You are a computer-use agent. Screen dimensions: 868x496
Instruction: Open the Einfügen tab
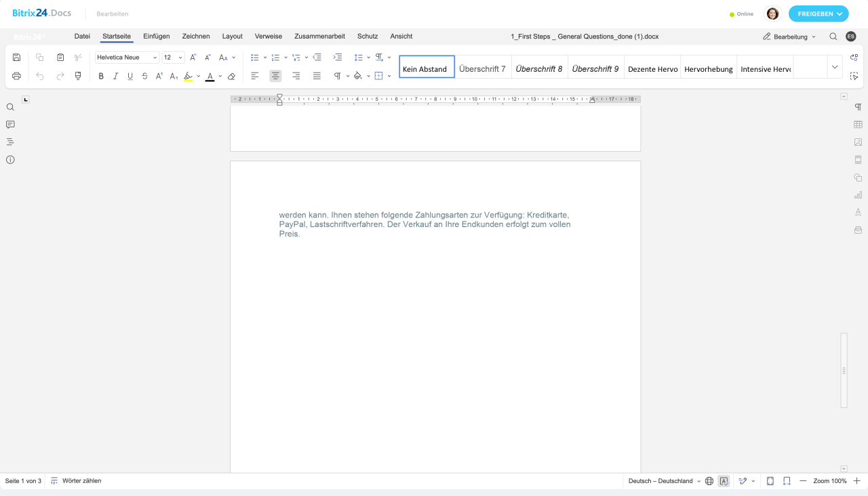[x=156, y=37]
